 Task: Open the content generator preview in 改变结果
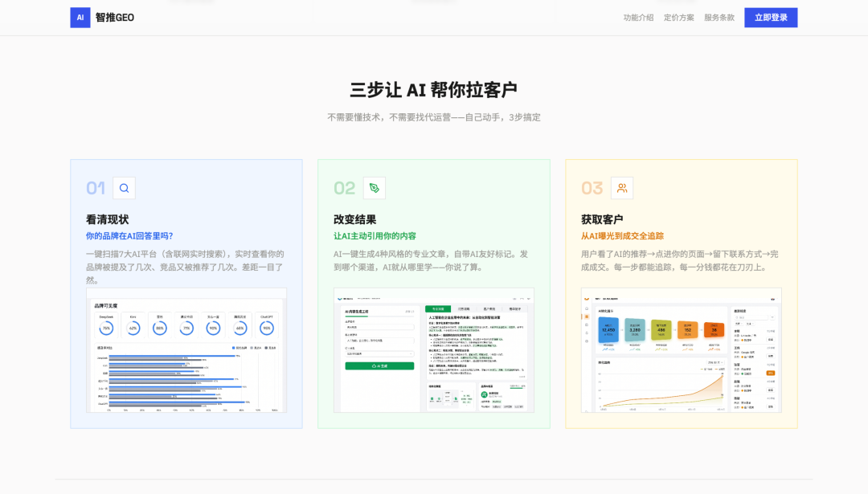[x=434, y=350]
